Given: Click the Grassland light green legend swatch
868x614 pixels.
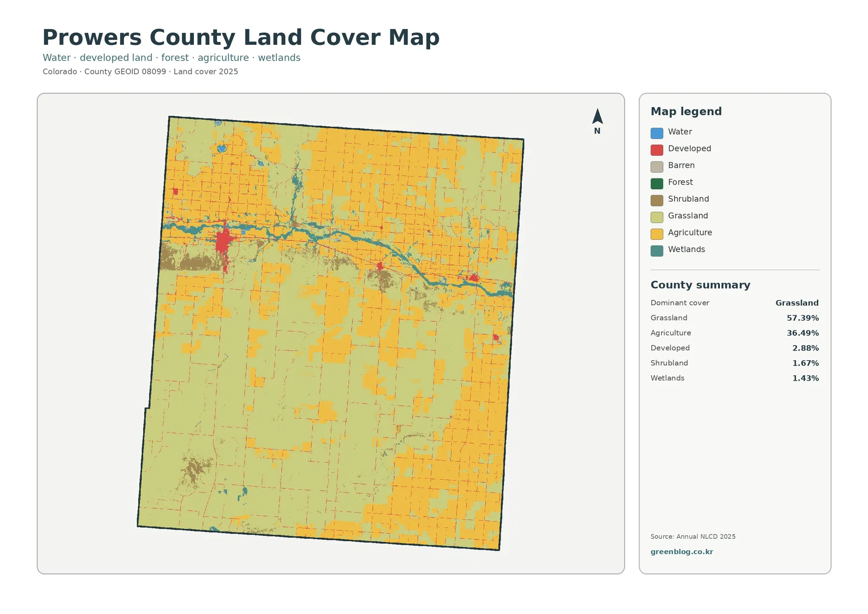Looking at the screenshot, I should pos(657,217).
